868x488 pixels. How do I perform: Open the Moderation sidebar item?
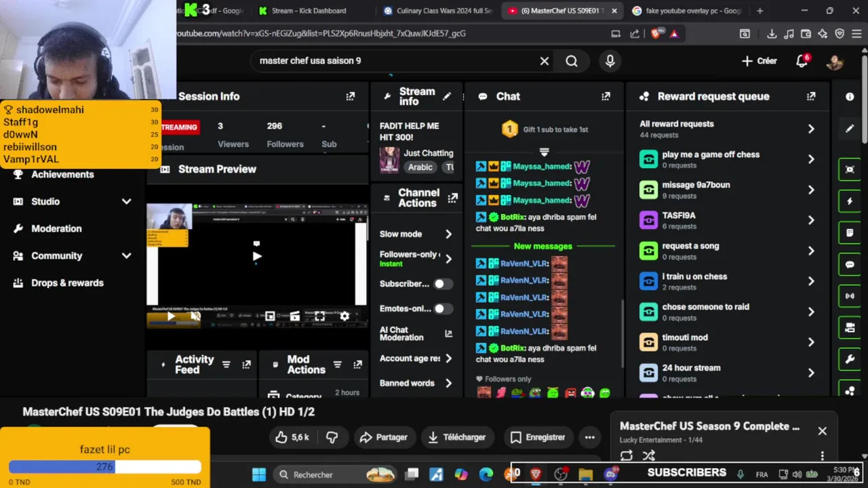56,228
